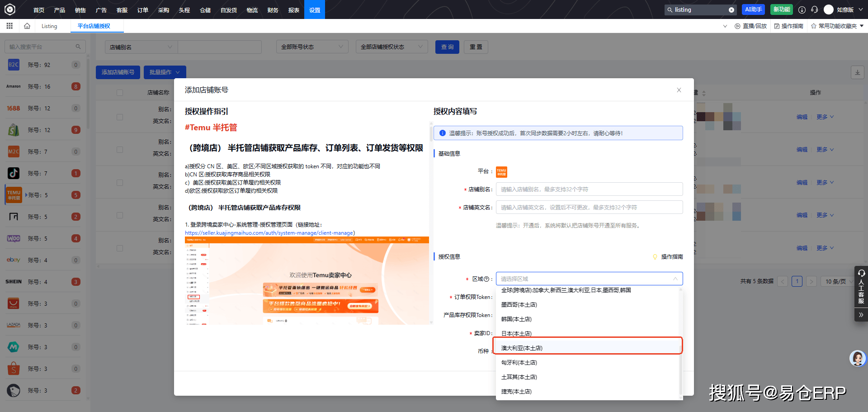Open the headset customer service icon
This screenshot has height=412, width=868.
[x=815, y=9]
